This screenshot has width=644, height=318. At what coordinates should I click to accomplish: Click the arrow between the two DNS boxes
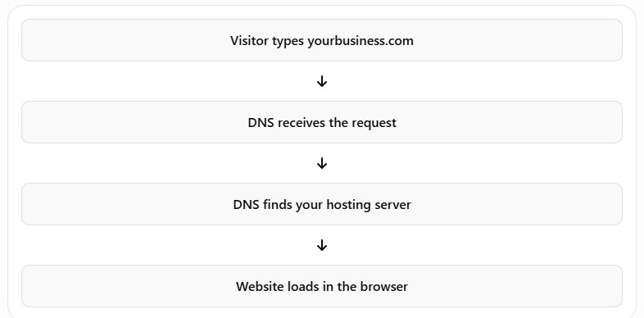322,163
